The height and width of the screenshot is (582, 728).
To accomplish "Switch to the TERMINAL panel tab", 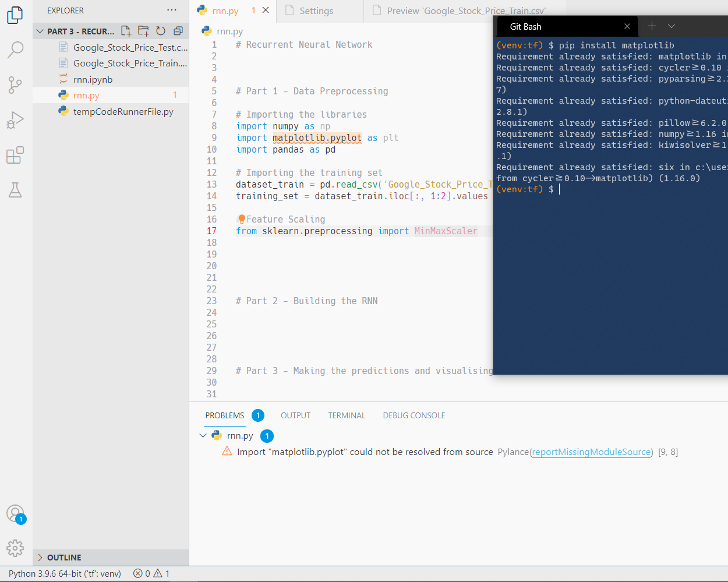I will point(347,415).
